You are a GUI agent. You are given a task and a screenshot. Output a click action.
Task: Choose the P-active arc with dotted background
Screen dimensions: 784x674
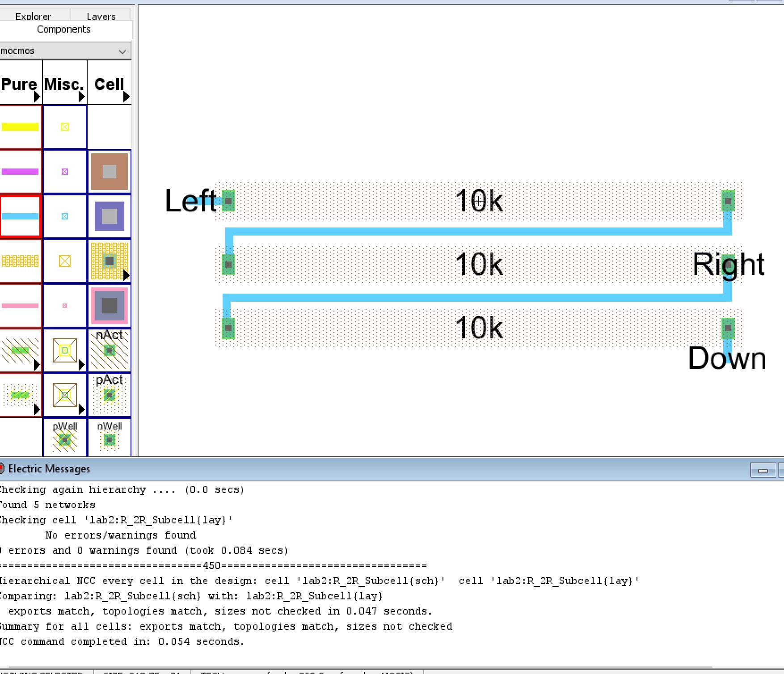pos(19,395)
